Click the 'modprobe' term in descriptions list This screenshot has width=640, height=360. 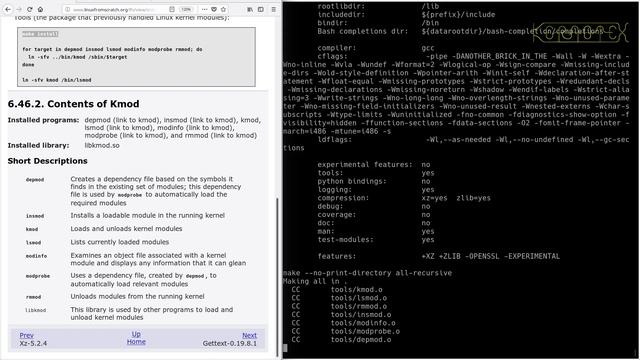coord(38,276)
